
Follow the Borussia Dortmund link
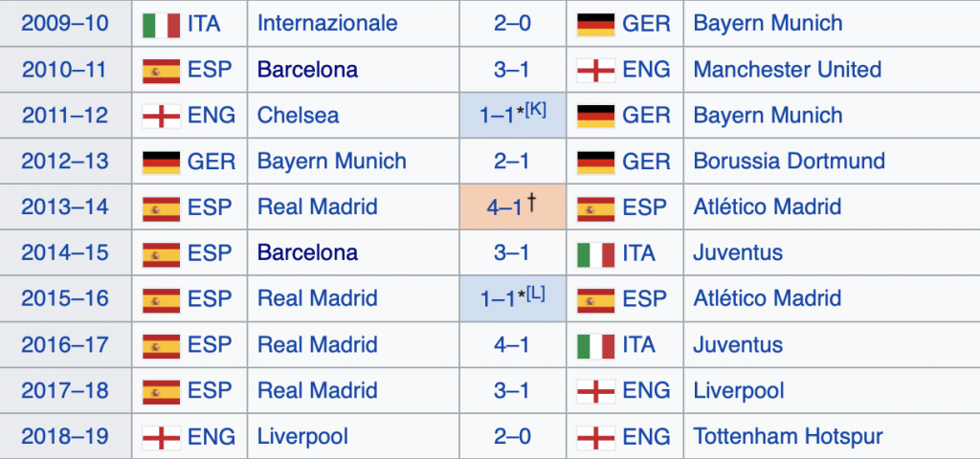(x=775, y=162)
